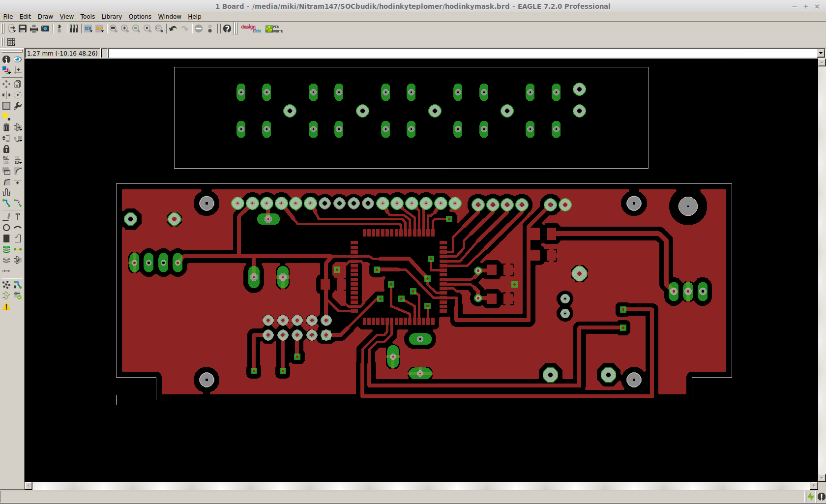
Task: Select the Group tool
Action: 6,106
